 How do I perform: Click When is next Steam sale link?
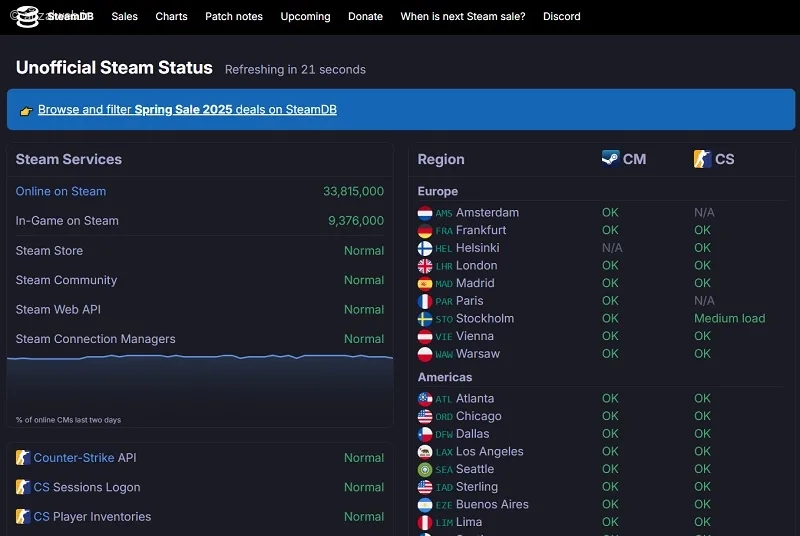(463, 16)
